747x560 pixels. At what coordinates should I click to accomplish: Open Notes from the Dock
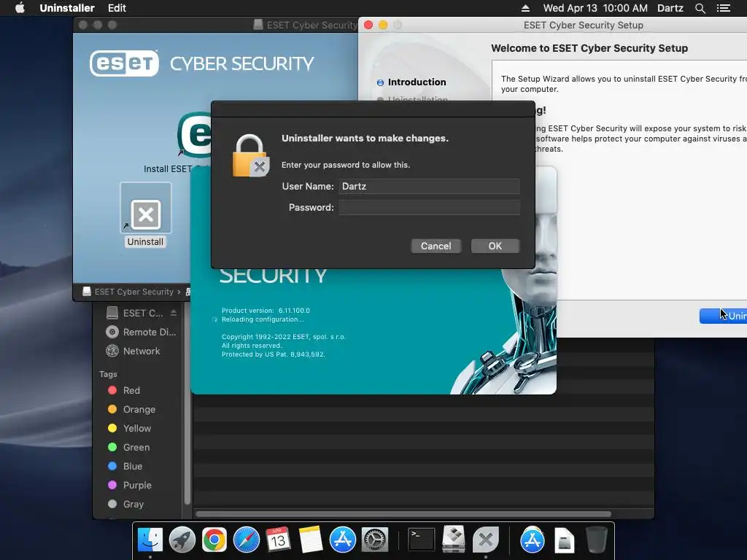[x=311, y=540]
